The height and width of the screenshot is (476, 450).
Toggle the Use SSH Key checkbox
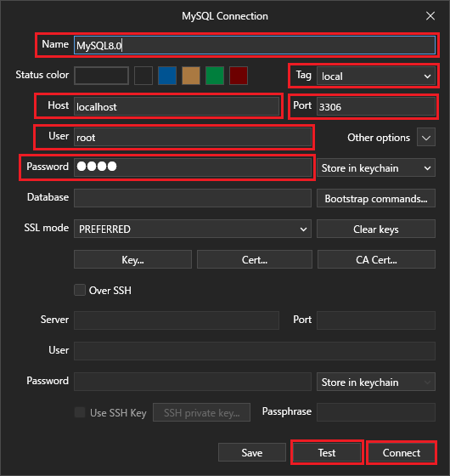[x=80, y=412]
